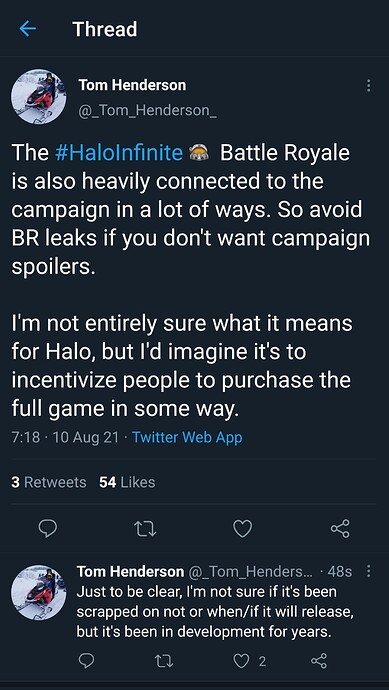Retweet the main Battle Royale tweet
The height and width of the screenshot is (690, 389).
tap(145, 529)
